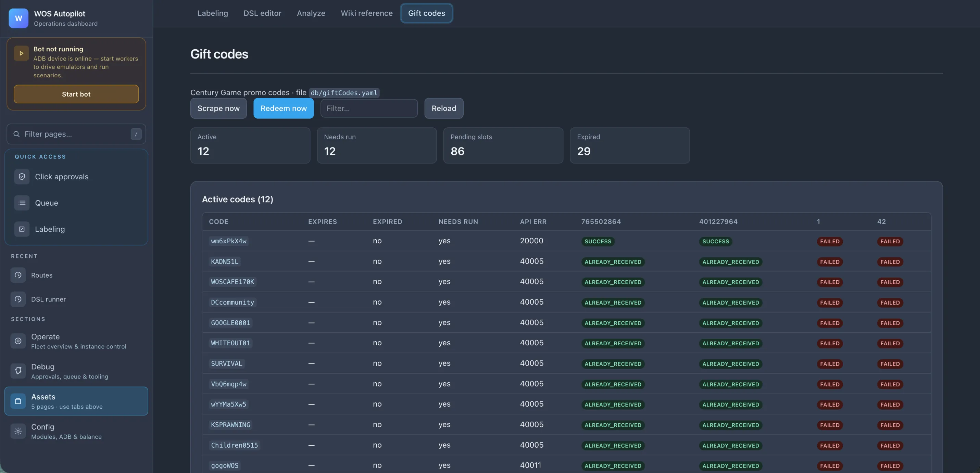Click the gear icon beside Config
980x473 pixels.
tap(18, 431)
